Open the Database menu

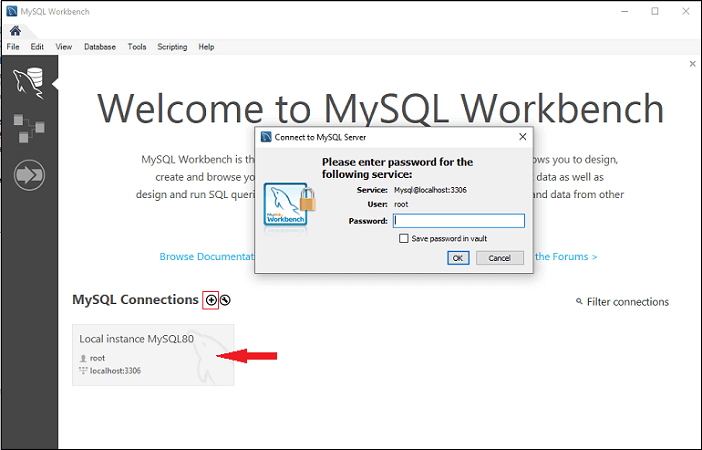pos(100,47)
